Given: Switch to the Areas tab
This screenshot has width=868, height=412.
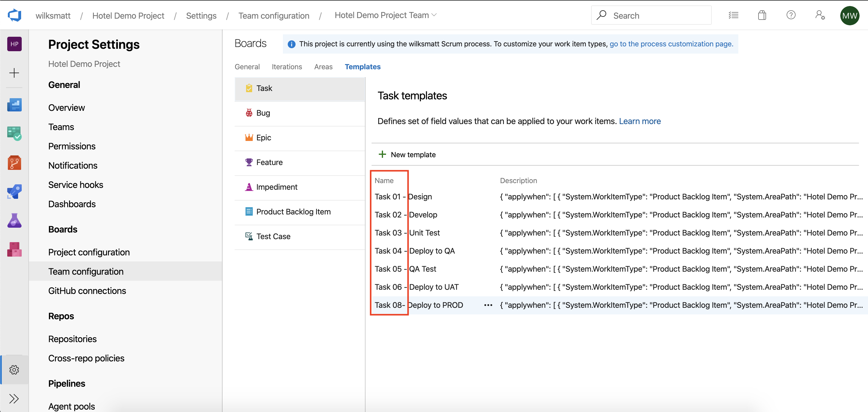Looking at the screenshot, I should coord(323,67).
